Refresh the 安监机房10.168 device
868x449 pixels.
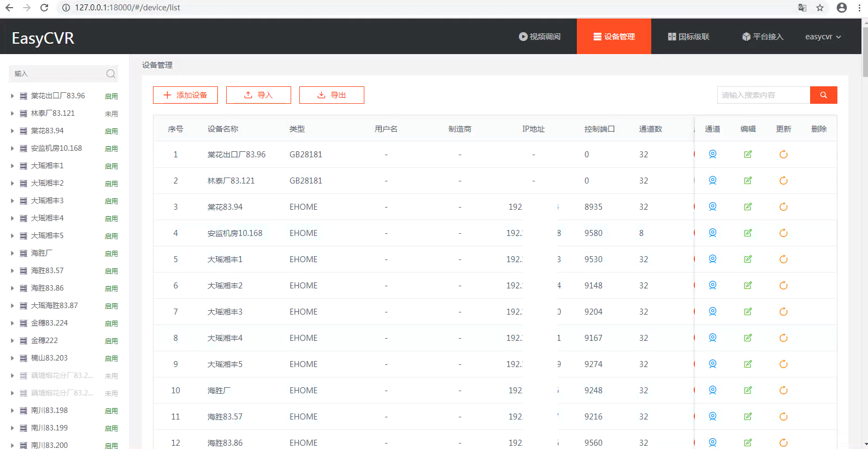tap(783, 233)
